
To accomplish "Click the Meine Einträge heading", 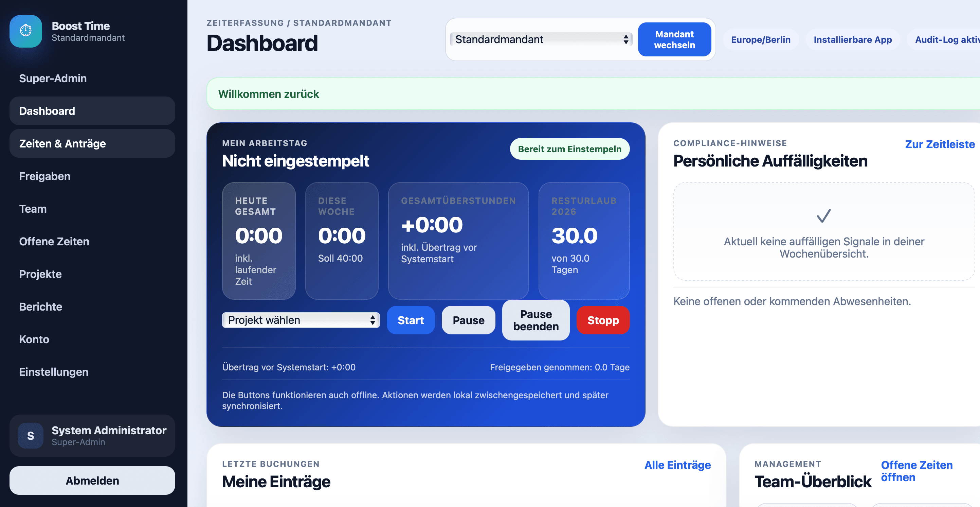I will (276, 482).
